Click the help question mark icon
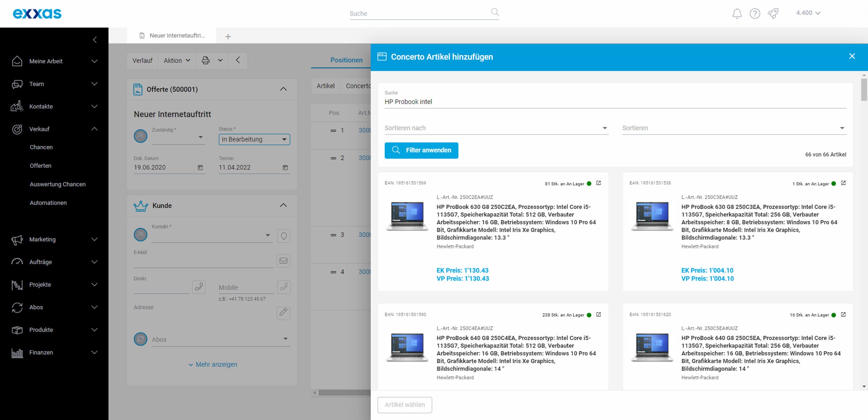Screen dimensions: 868x420 754,14
